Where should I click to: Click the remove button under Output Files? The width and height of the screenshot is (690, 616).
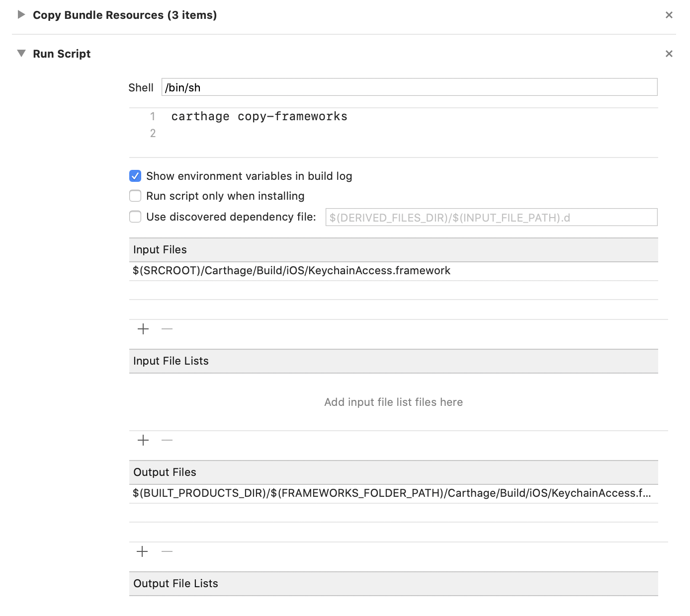167,551
